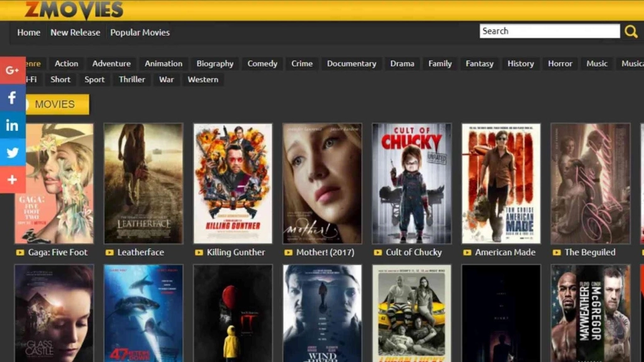Open The Glass Castle poster
This screenshot has width=644, height=362.
point(54,314)
